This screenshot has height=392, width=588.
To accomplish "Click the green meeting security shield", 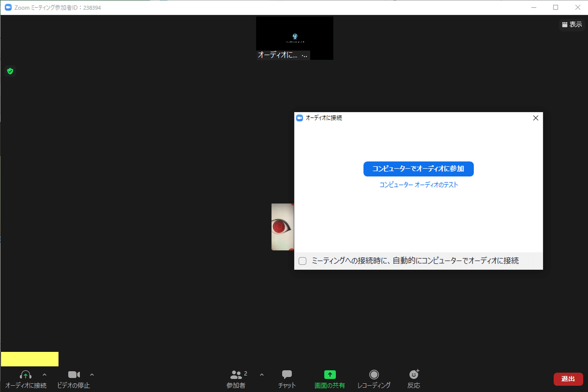I will (x=10, y=71).
